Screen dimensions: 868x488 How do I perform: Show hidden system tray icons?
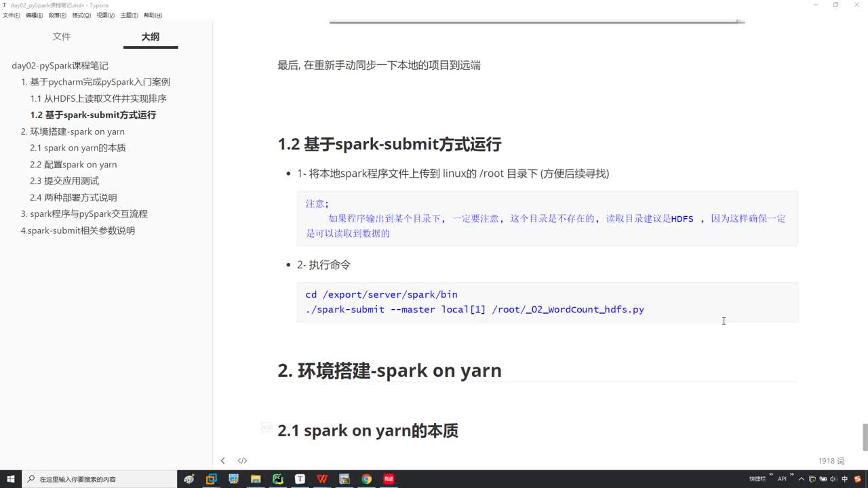(x=802, y=479)
